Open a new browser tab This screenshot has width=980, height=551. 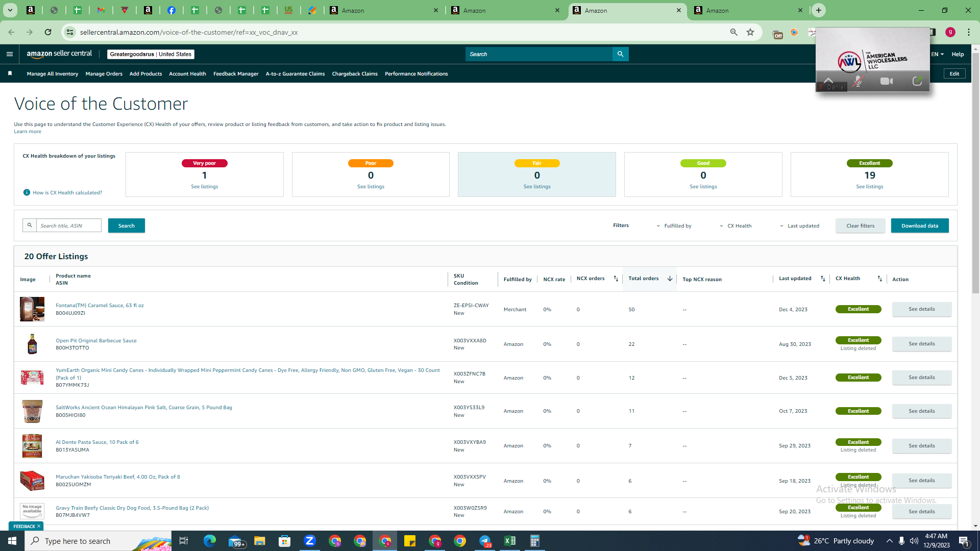[819, 10]
